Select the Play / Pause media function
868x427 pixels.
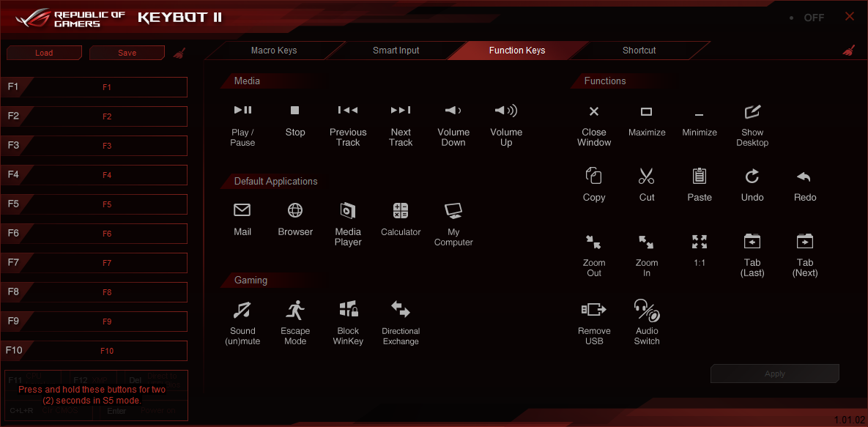tap(242, 110)
